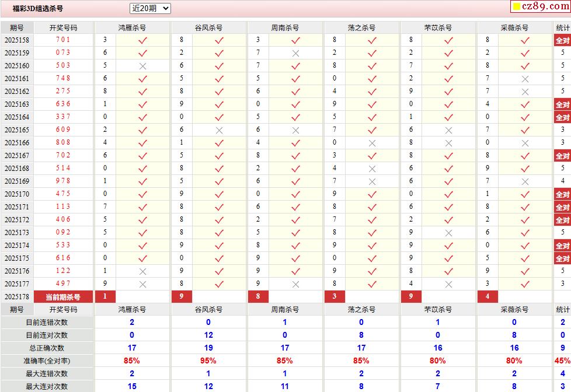Viewport: 571px width, 392px height.
Task: Click the 最大连错次数 row label
Action: 47,374
